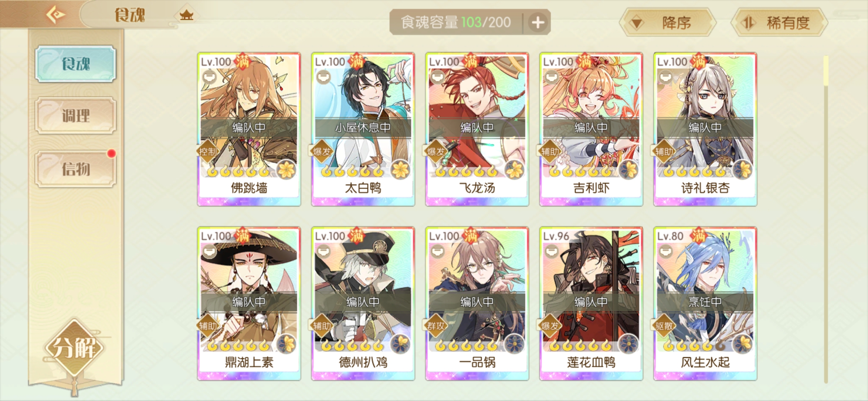
Task: Tap the bowl icon on 飞龙汤 card
Action: point(438,78)
